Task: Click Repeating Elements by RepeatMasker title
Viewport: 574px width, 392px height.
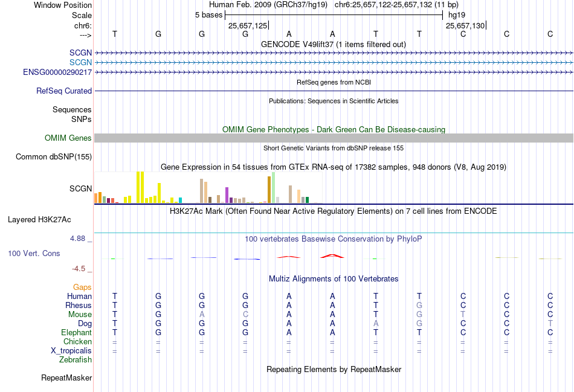Action: tap(334, 369)
